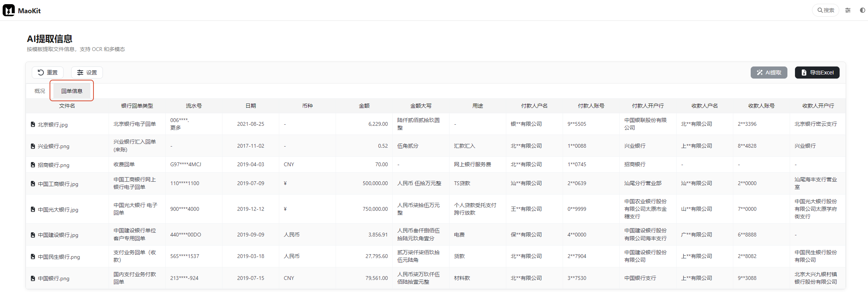This screenshot has height=292, width=868.
Task: Click payee account 8**4828
Action: point(747,146)
